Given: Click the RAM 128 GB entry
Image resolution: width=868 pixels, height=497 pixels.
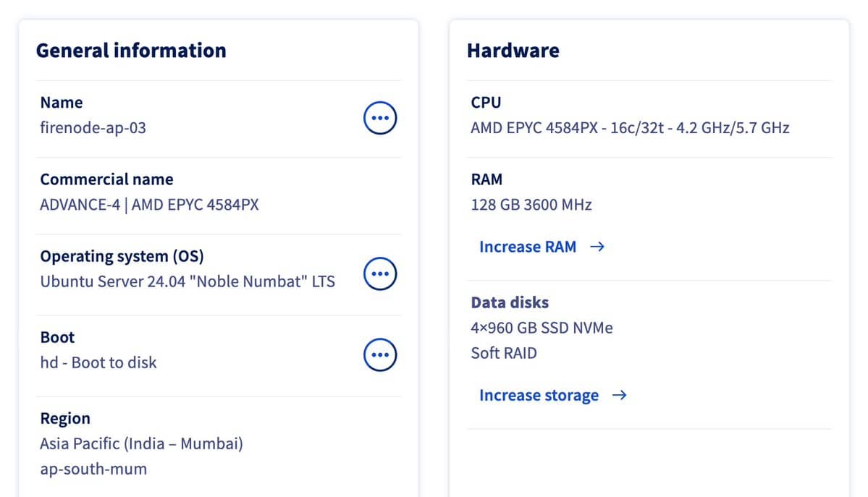Looking at the screenshot, I should (x=531, y=204).
